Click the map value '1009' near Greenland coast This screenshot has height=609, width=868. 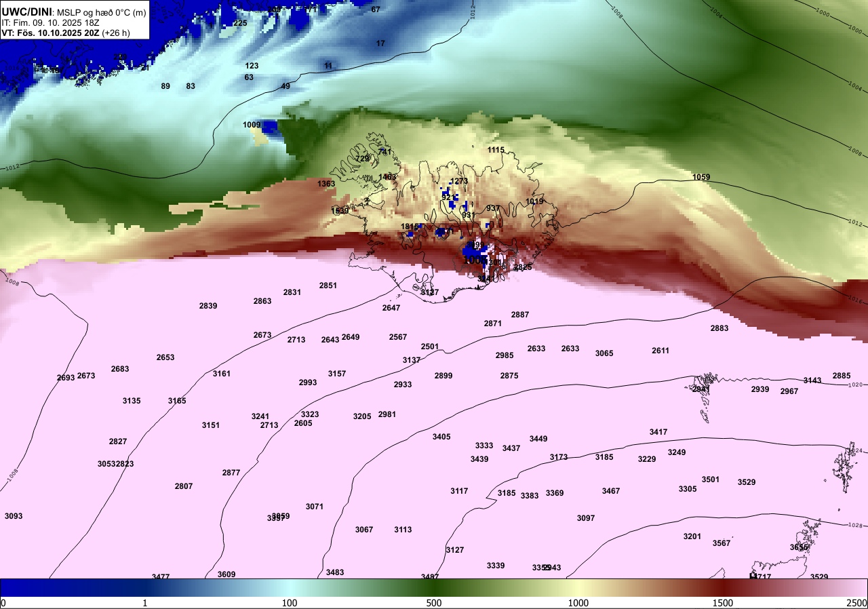pyautogui.click(x=252, y=125)
